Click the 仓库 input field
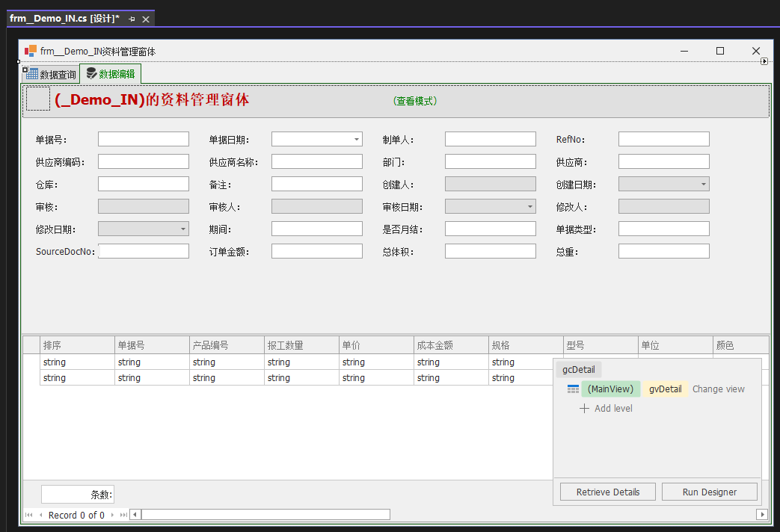This screenshot has width=780, height=532. [144, 184]
